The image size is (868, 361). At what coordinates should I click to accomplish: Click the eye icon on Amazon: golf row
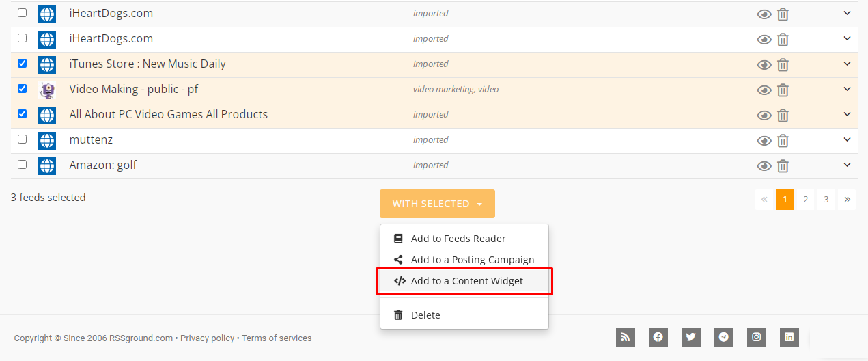[764, 166]
